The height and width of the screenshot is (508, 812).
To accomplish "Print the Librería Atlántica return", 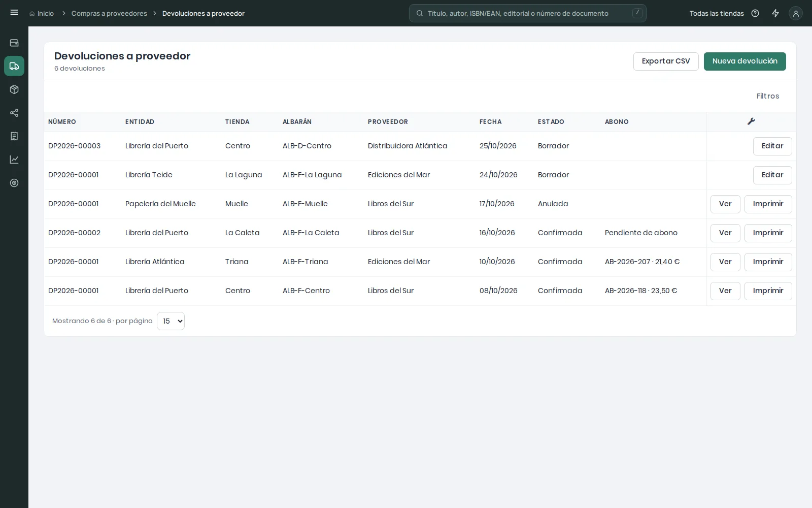I will click(x=768, y=262).
